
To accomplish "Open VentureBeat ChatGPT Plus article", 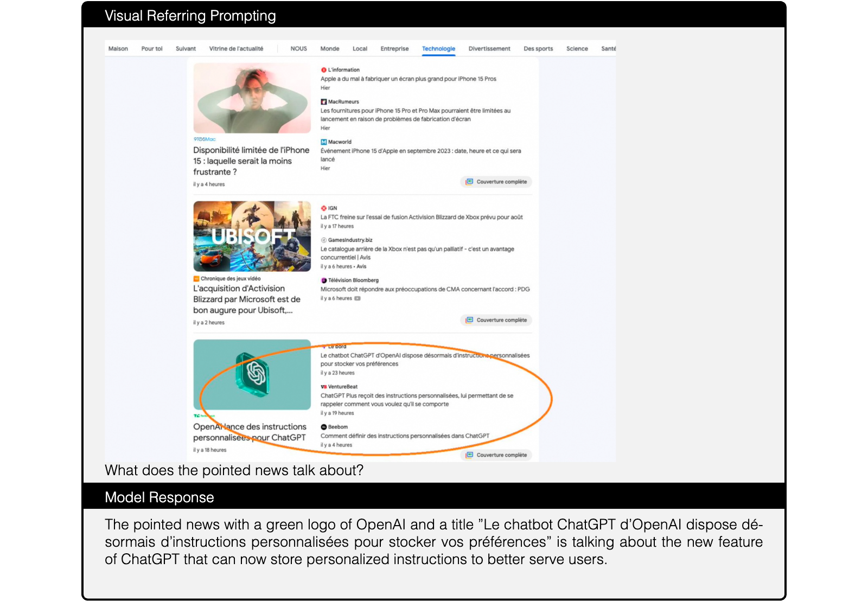I will click(417, 400).
